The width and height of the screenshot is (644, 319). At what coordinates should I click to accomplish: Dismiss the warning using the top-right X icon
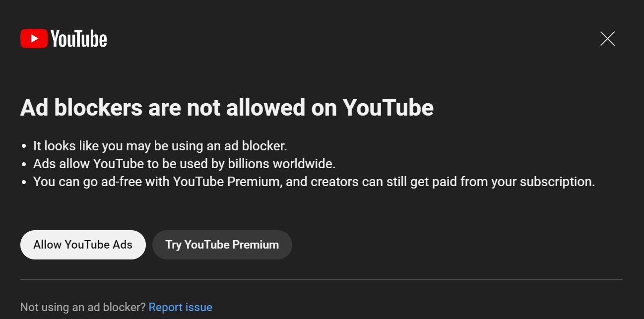(607, 39)
